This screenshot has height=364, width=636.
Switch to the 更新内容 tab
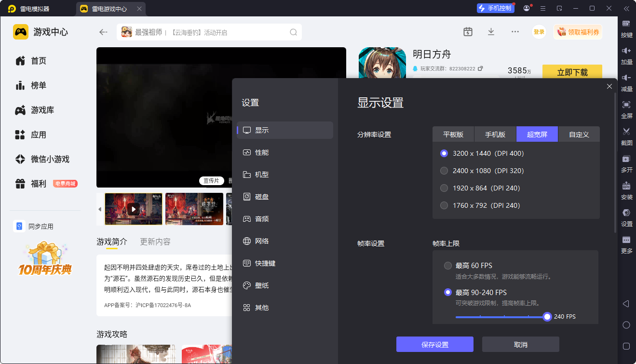pyautogui.click(x=155, y=242)
